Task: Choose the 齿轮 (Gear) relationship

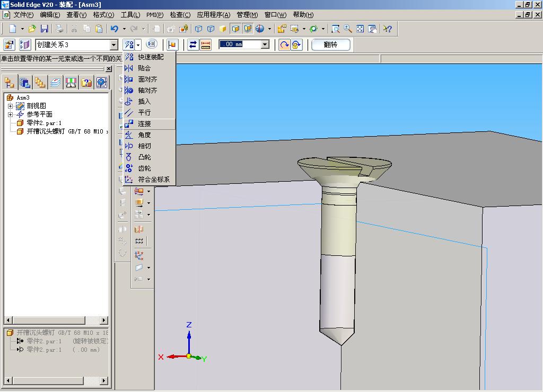Action: (x=144, y=168)
